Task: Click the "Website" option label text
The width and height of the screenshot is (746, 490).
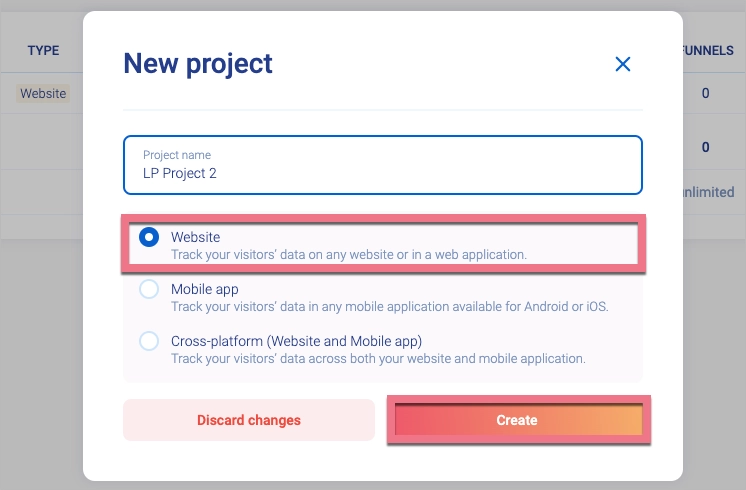Action: tap(195, 237)
